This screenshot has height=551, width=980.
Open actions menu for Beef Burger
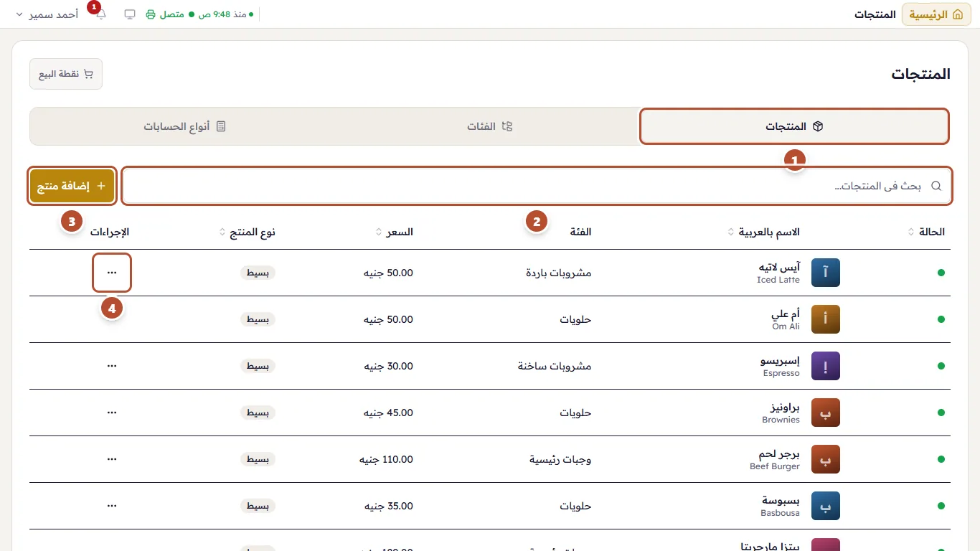[112, 459]
